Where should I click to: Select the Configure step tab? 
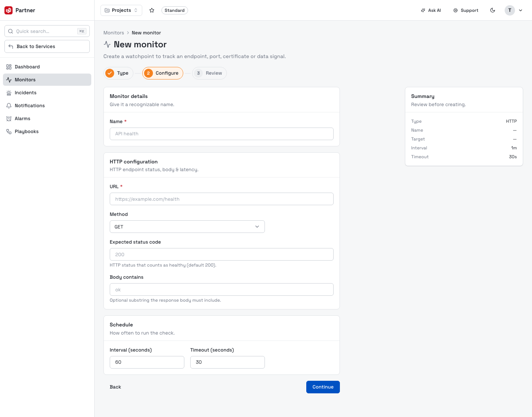[163, 73]
